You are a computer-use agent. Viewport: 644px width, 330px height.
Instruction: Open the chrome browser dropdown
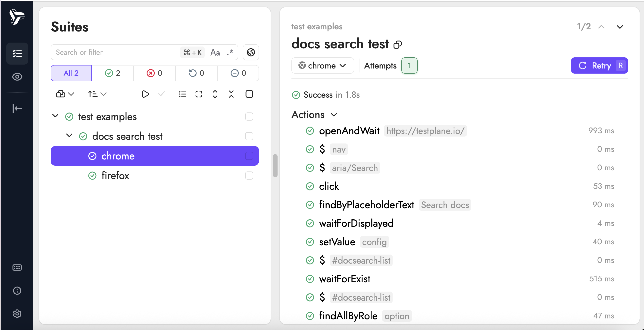(323, 65)
